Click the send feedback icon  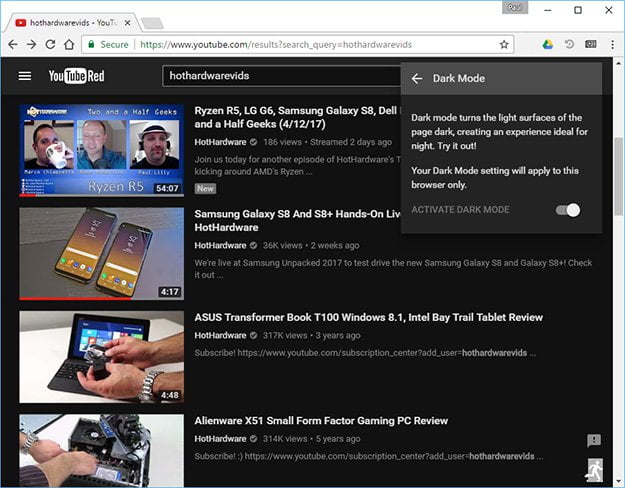(x=594, y=441)
